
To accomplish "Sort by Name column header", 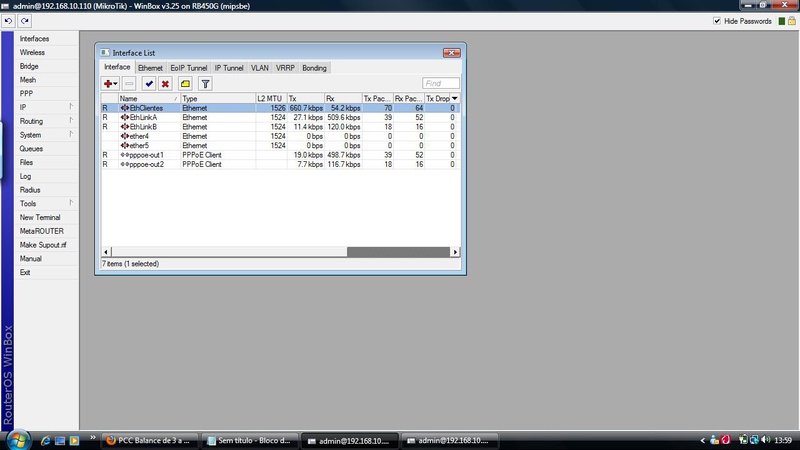I will (x=149, y=98).
